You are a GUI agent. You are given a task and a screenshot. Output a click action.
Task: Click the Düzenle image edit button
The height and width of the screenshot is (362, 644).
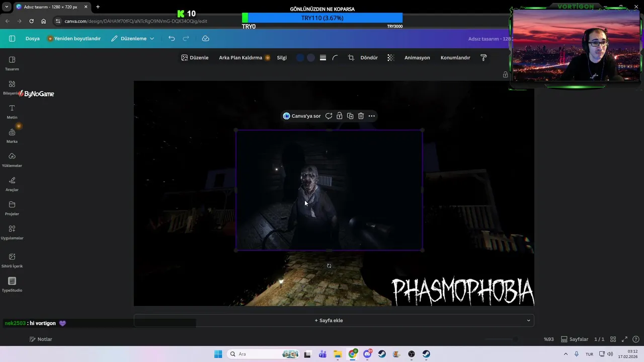pyautogui.click(x=195, y=58)
